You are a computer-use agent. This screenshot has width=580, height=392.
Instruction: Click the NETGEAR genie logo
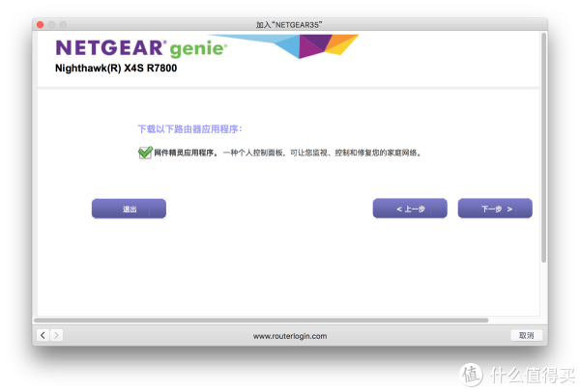tap(141, 48)
